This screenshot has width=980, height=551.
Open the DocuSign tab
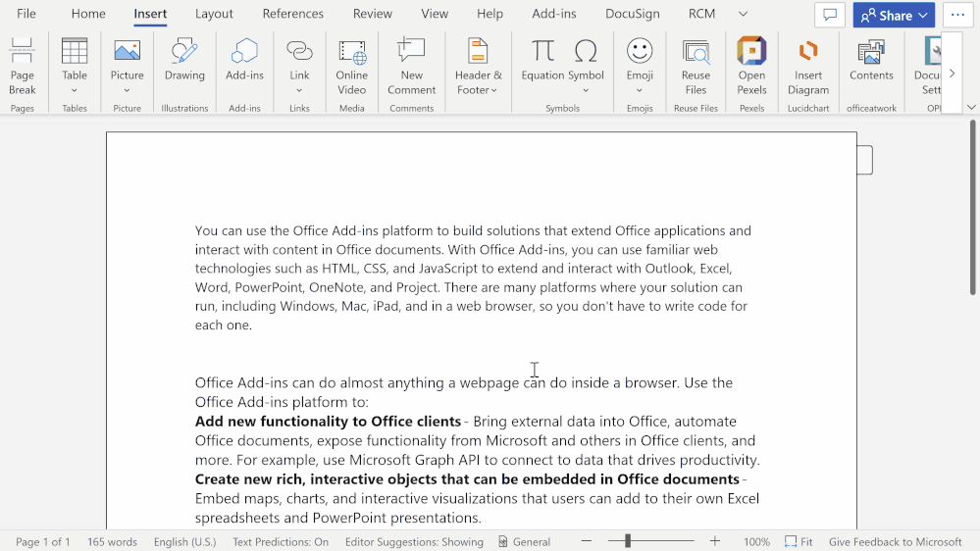pyautogui.click(x=632, y=14)
